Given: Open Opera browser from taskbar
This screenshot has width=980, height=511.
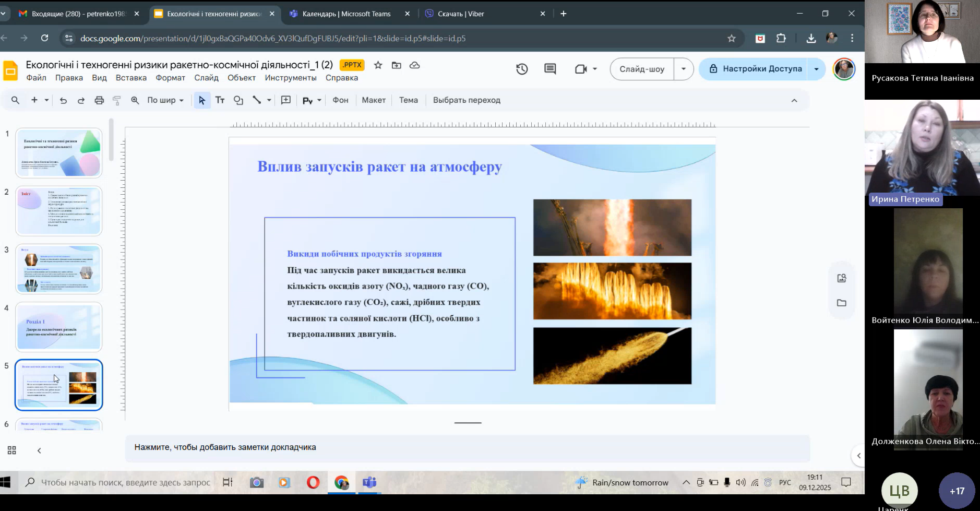Looking at the screenshot, I should point(313,482).
